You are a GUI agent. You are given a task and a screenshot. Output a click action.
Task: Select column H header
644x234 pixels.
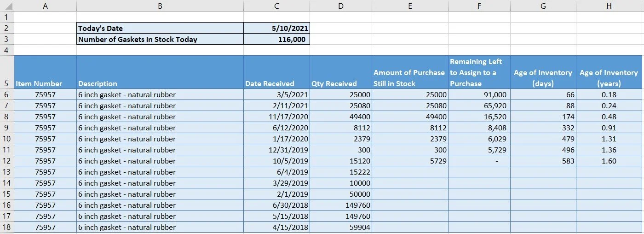tap(609, 6)
